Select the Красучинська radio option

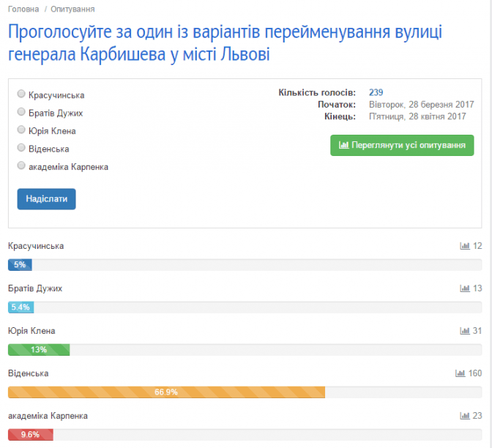(x=21, y=95)
